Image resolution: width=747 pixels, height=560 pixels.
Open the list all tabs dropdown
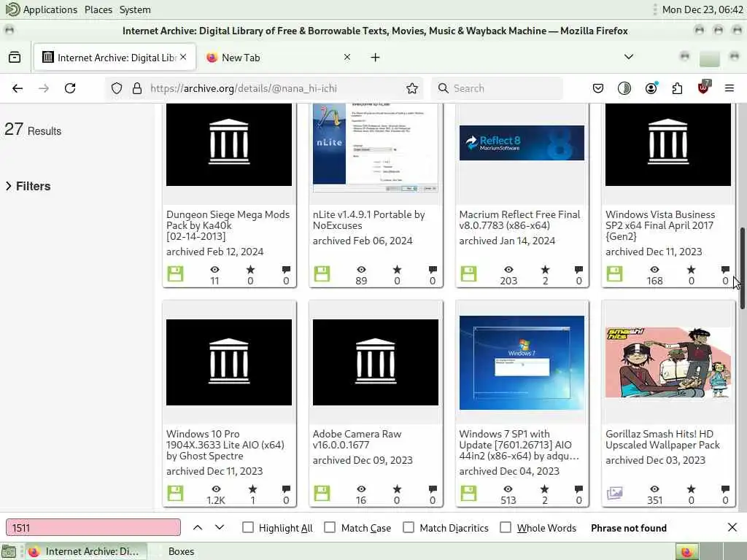click(629, 57)
